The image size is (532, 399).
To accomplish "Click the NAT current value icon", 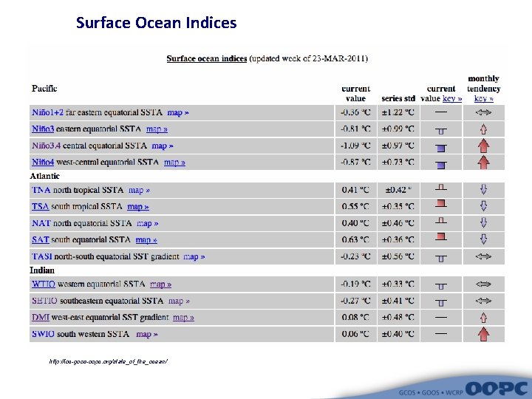I will [x=440, y=220].
